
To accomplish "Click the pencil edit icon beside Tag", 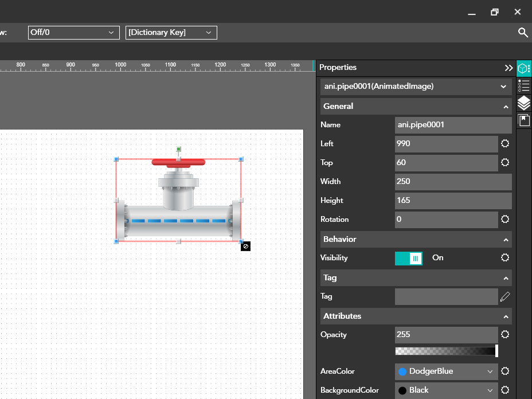I will [x=505, y=296].
